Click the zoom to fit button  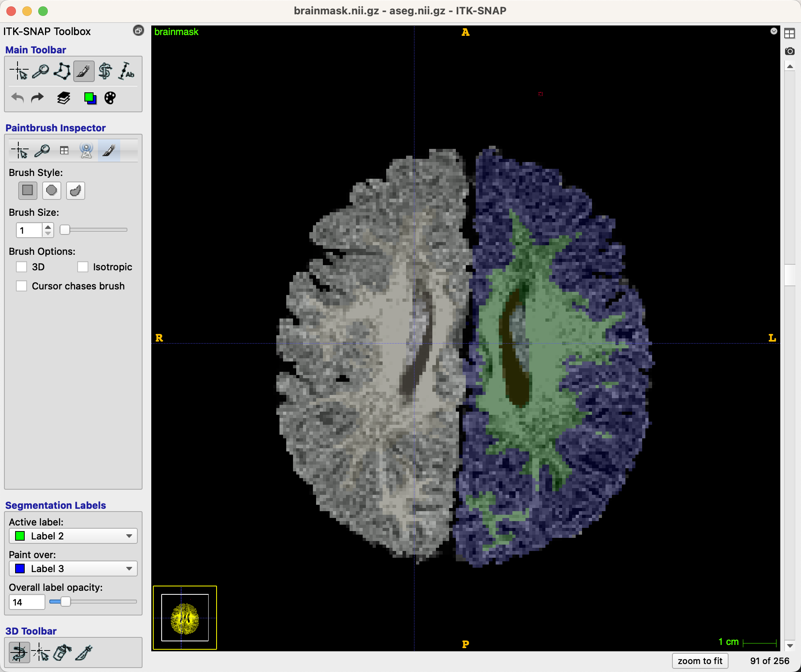700,661
